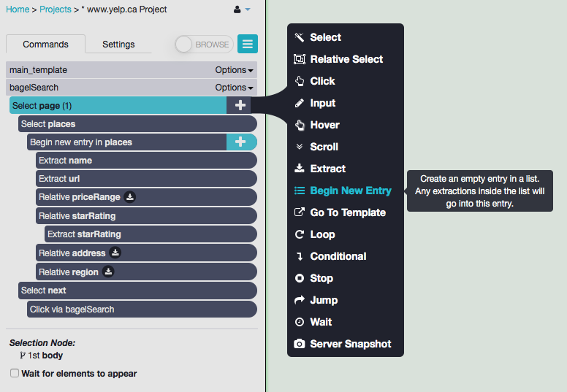Image resolution: width=567 pixels, height=392 pixels.
Task: Click the Go To Template icon
Action: pos(300,212)
